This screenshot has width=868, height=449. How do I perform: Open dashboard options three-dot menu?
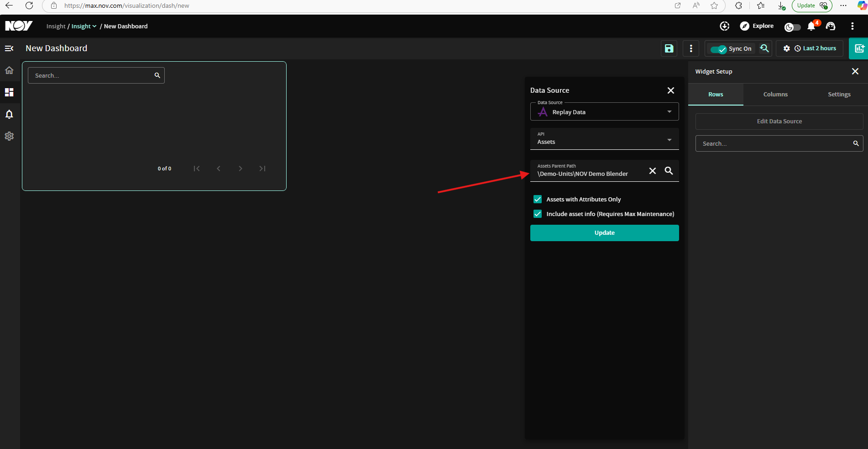coord(691,48)
